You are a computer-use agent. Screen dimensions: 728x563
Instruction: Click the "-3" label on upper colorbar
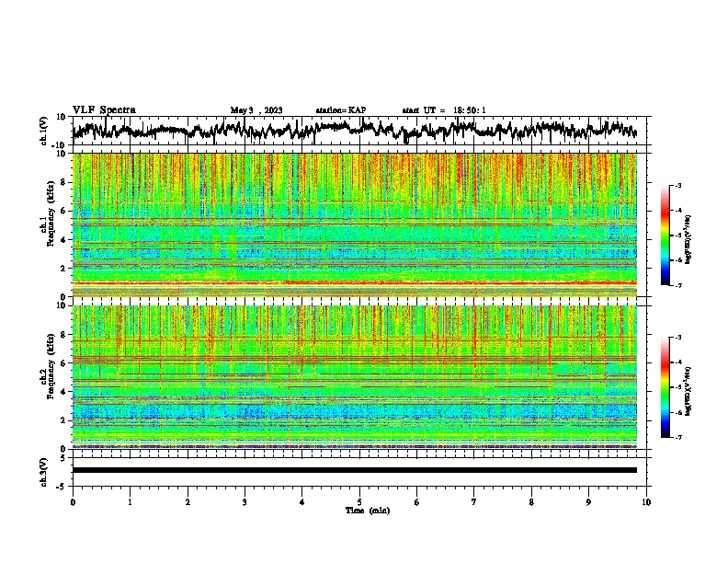tap(677, 186)
